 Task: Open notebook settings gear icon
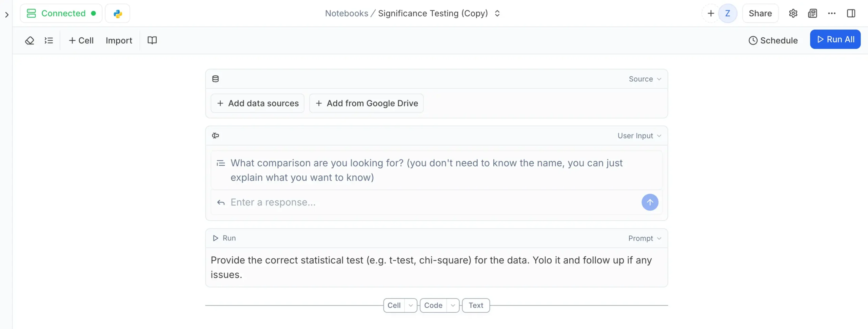tap(793, 14)
